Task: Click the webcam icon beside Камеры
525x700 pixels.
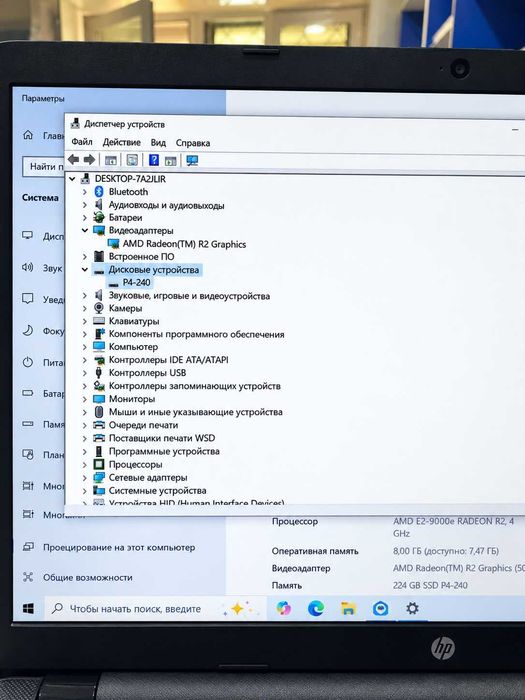Action: 99,308
